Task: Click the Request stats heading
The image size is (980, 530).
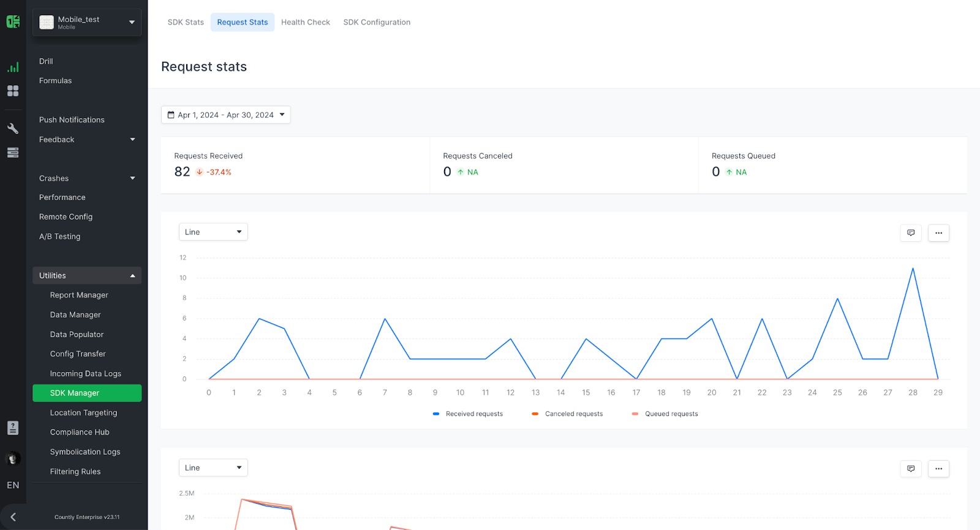Action: (204, 67)
